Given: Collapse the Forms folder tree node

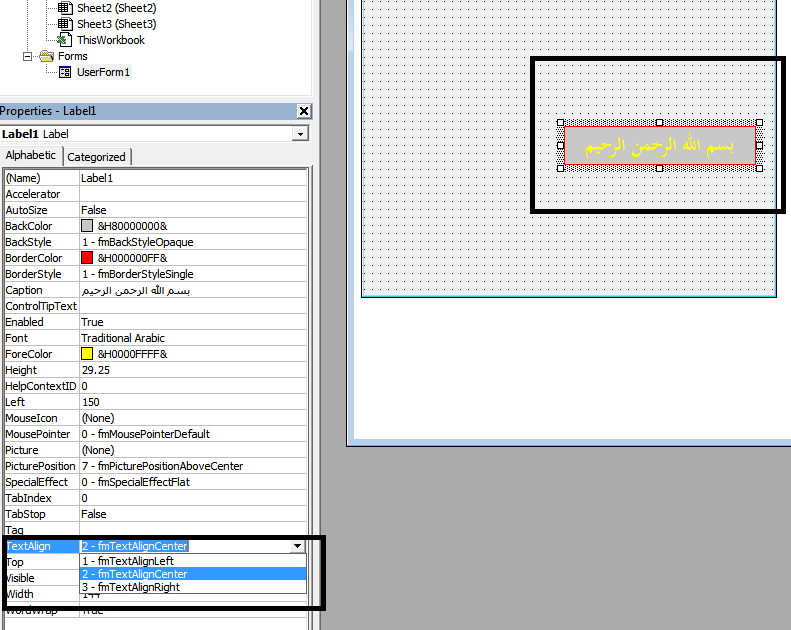Looking at the screenshot, I should [30, 56].
